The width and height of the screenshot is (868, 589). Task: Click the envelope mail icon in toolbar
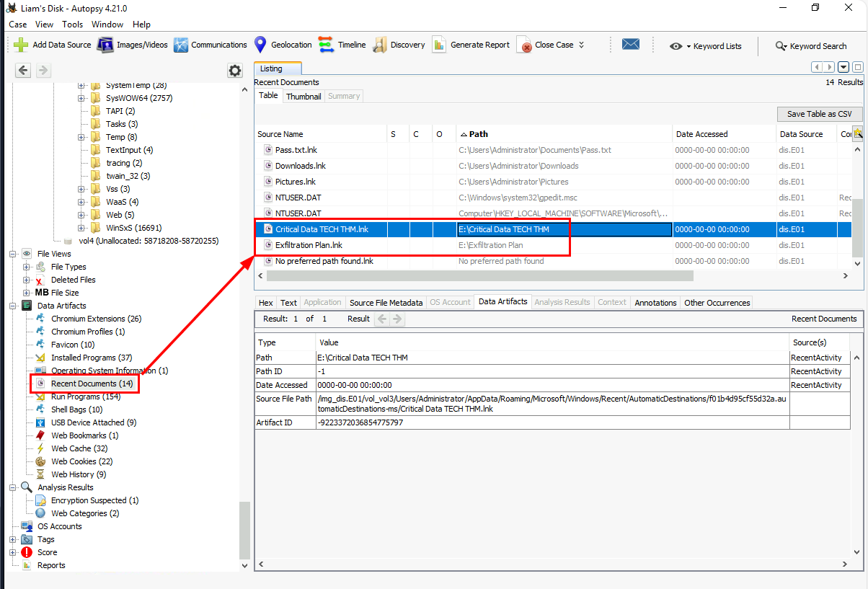point(631,45)
